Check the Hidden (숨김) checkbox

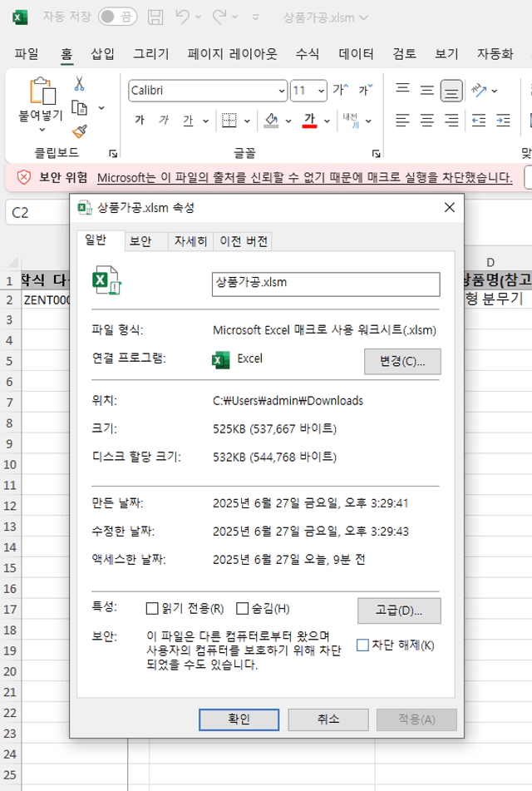[x=242, y=608]
